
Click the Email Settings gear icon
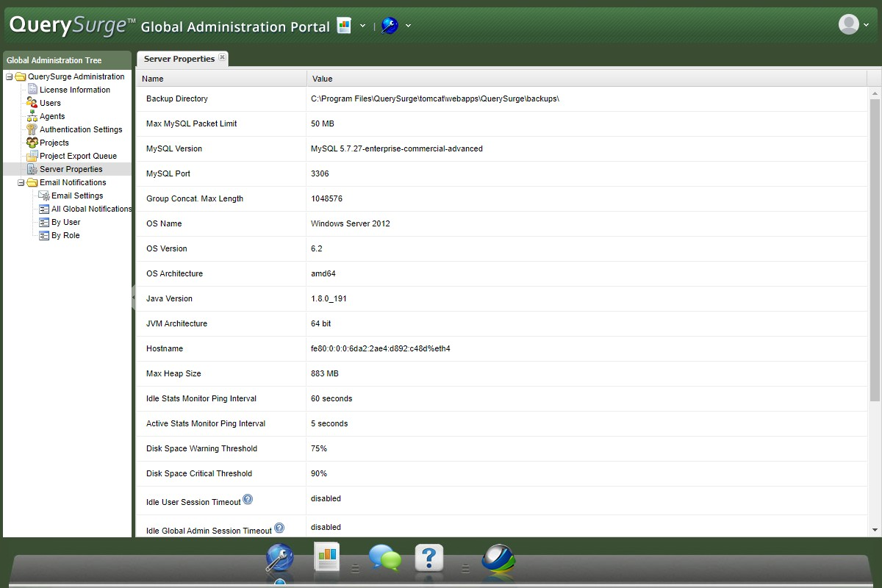pyautogui.click(x=44, y=196)
